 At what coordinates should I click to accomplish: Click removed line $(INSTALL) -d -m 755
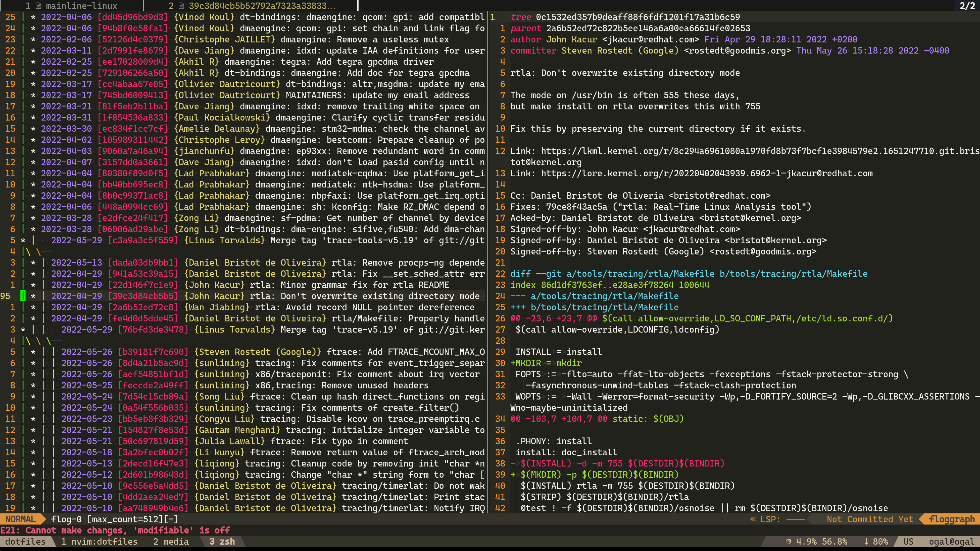pyautogui.click(x=618, y=464)
